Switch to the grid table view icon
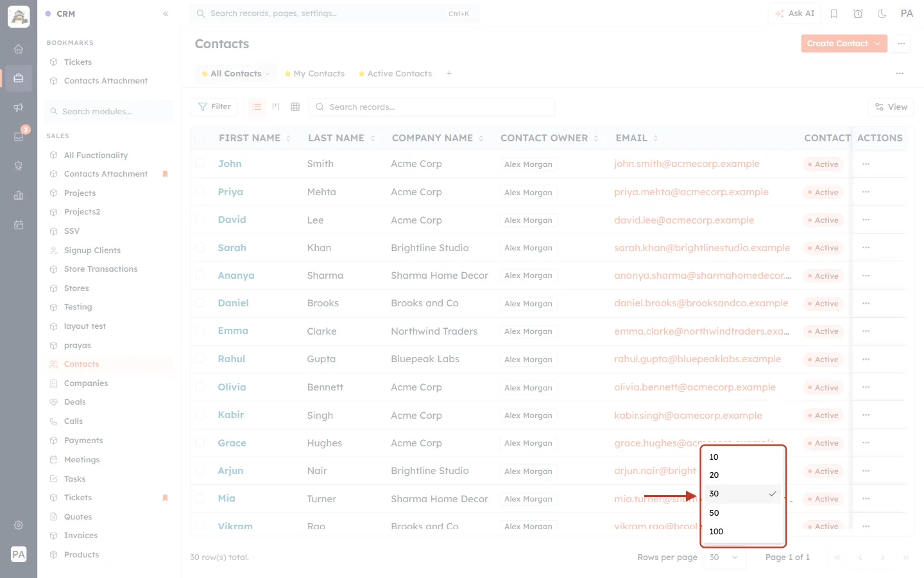Screen dimensions: 924x578 (x=295, y=107)
